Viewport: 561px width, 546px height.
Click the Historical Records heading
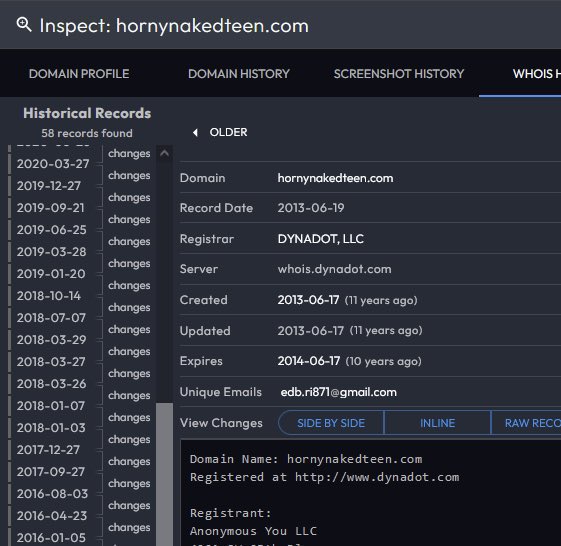coord(87,113)
